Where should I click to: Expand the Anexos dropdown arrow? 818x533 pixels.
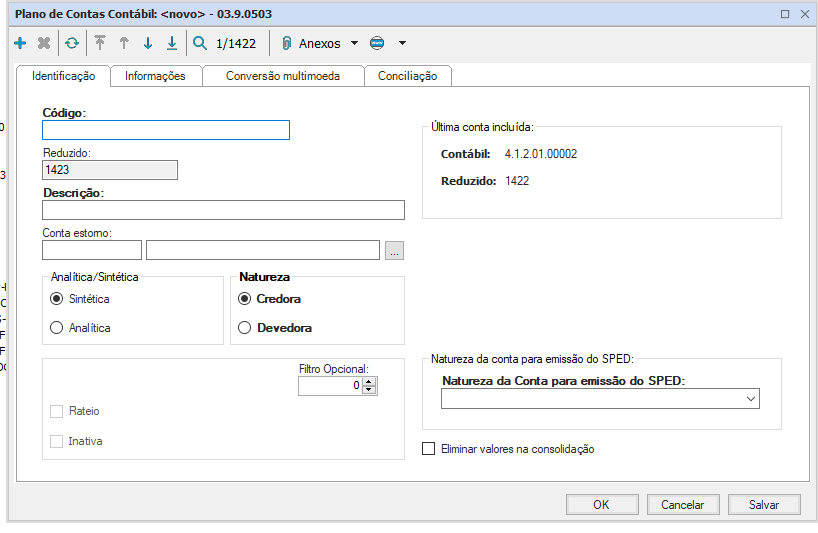coord(354,44)
